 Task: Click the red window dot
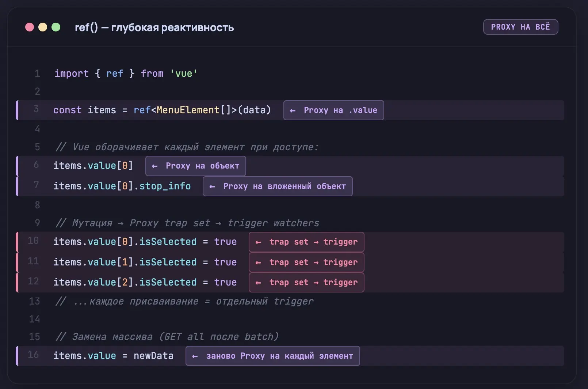coord(30,27)
